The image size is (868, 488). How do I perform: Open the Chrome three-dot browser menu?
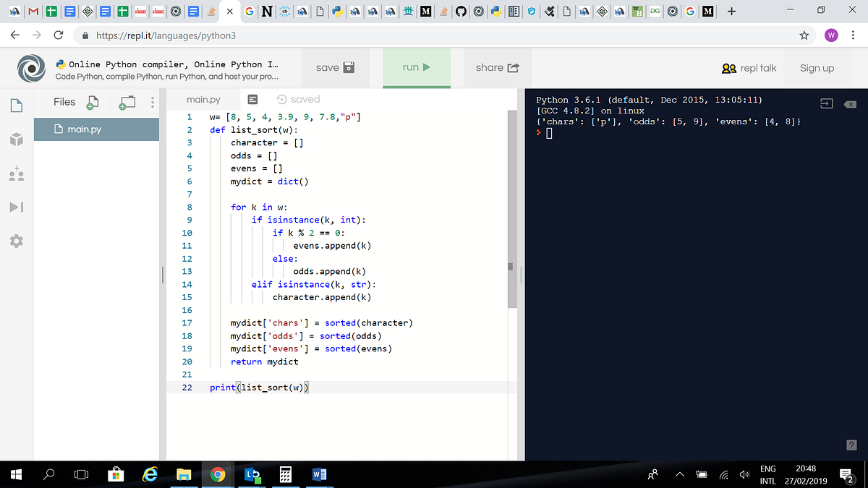click(851, 35)
